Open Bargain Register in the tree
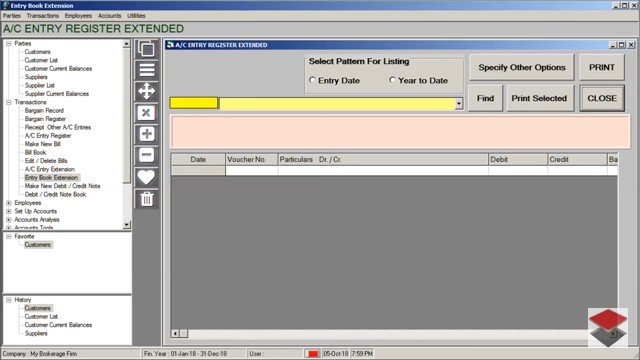 pos(45,119)
